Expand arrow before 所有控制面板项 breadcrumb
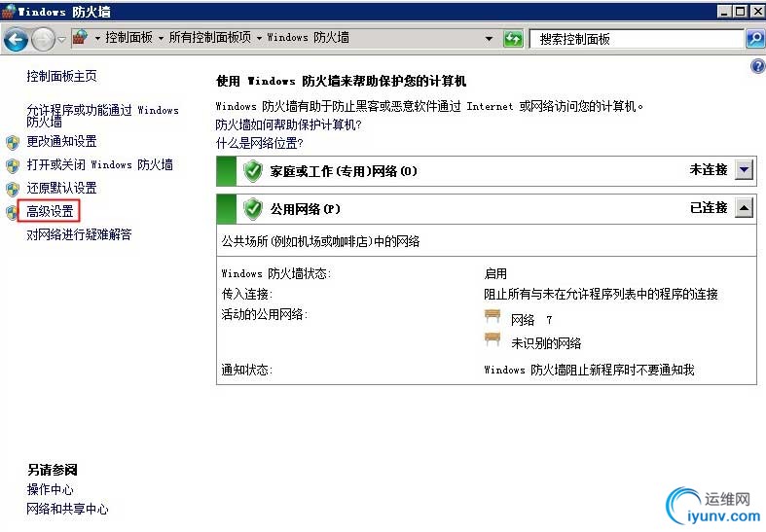 pyautogui.click(x=161, y=38)
